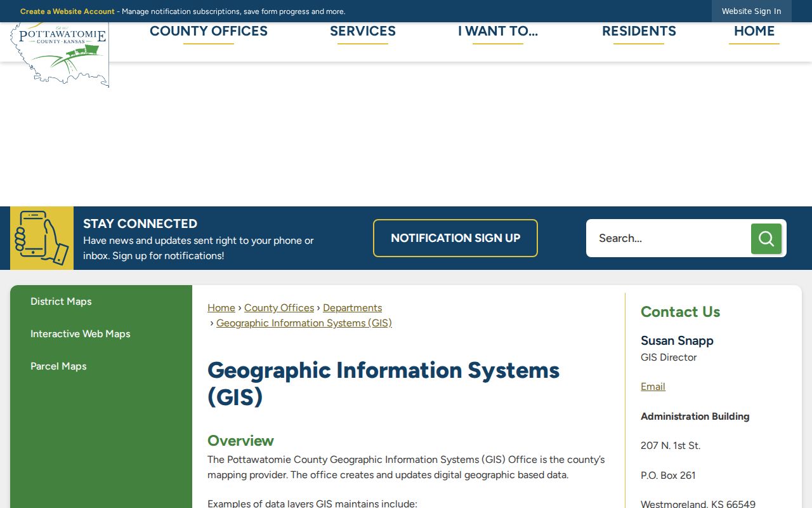Click Geographic Information Systems (GIS) breadcrumb
Viewport: 812px width, 508px height.
[x=304, y=323]
